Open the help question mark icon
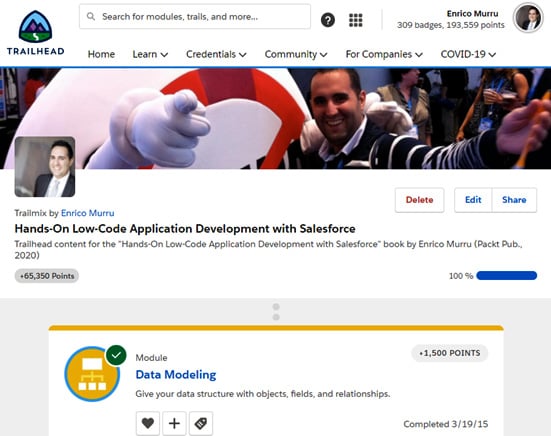Screen dimensions: 551x436 click(x=328, y=20)
